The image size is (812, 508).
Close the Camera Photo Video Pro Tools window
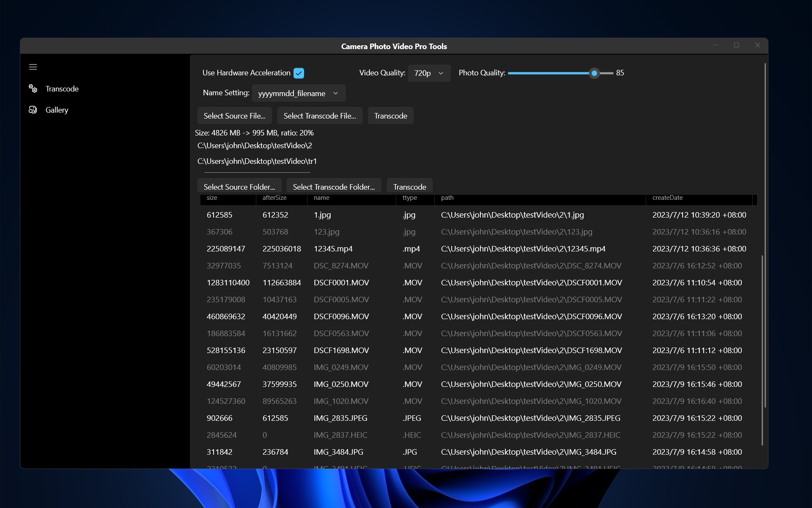pyautogui.click(x=757, y=45)
